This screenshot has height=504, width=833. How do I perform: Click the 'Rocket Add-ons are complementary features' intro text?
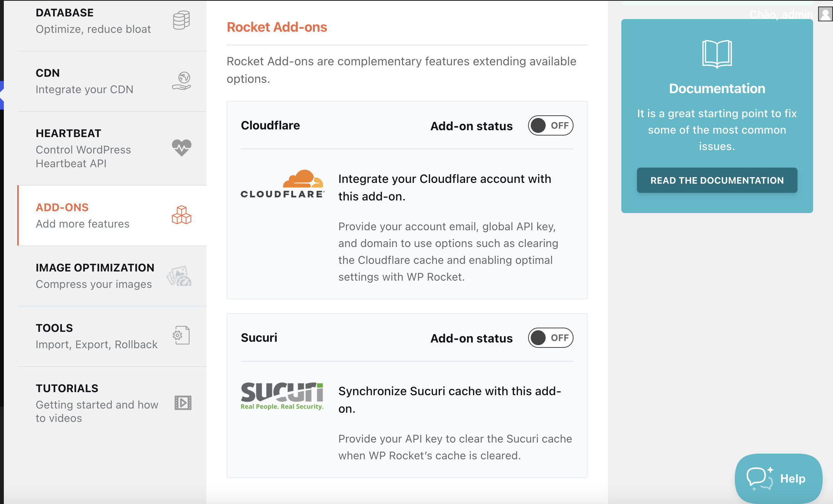402,70
